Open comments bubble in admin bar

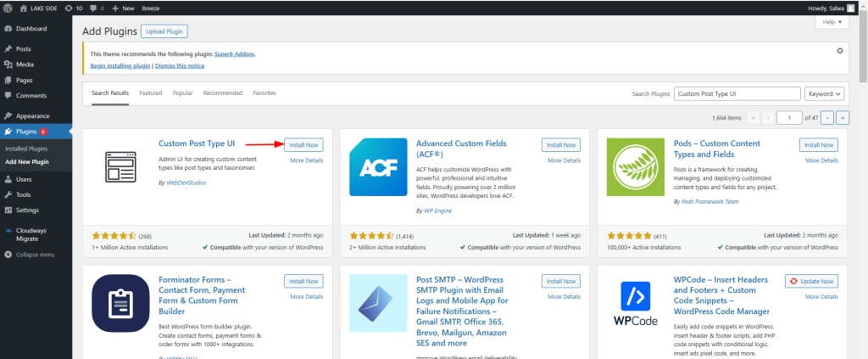coord(97,8)
